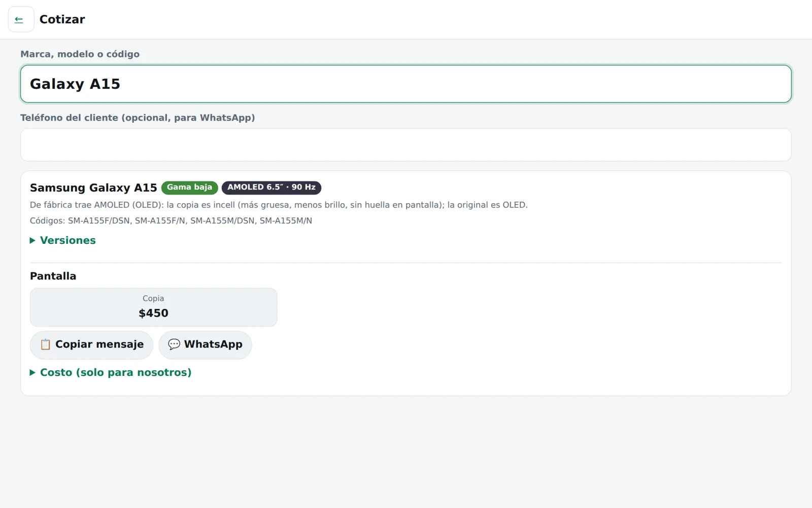Click the Costo section disclosure triangle
This screenshot has height=508, width=812.
click(32, 372)
